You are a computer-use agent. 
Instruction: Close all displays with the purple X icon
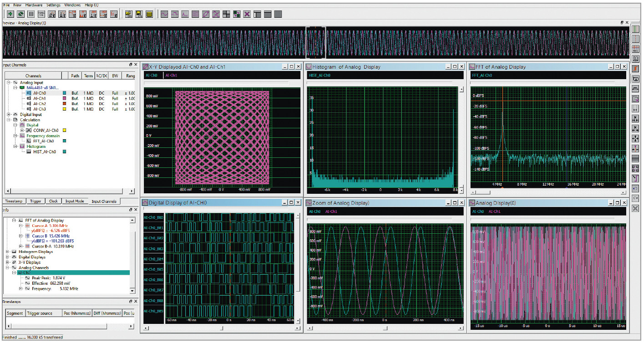pyautogui.click(x=247, y=14)
